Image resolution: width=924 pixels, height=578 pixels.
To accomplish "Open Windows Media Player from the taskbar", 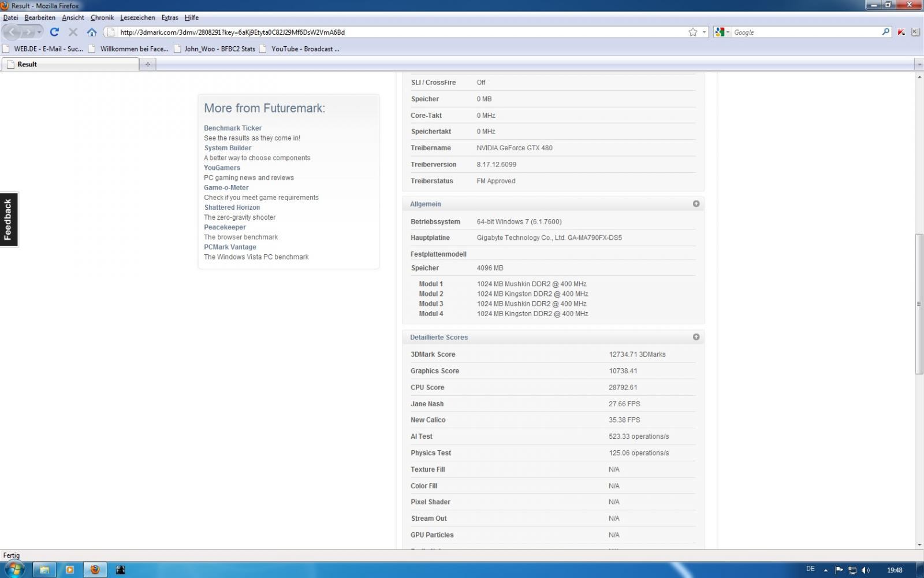I will [69, 570].
